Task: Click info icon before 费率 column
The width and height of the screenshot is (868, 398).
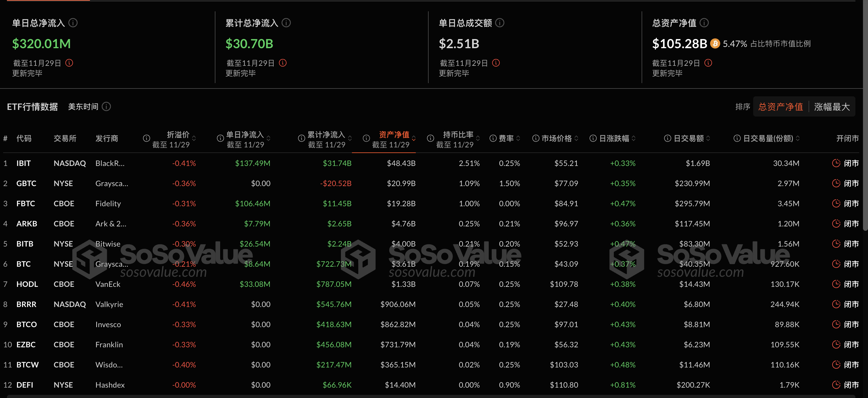Action: click(x=493, y=138)
